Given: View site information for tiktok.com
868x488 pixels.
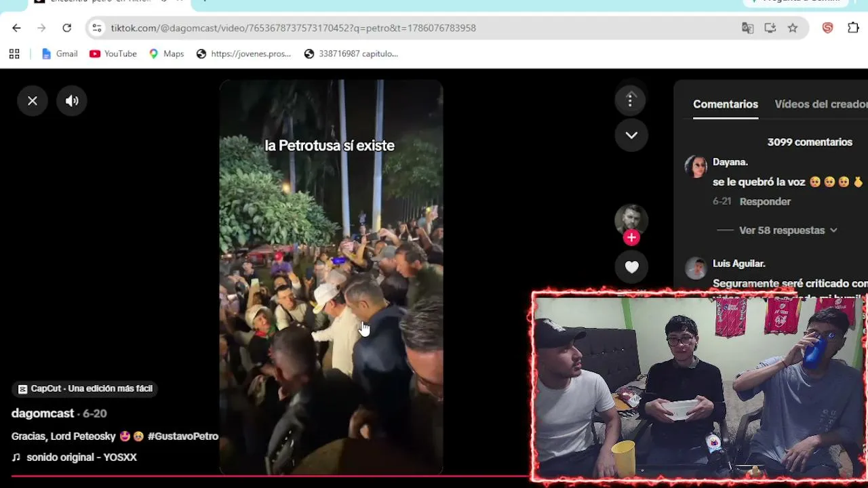Looking at the screenshot, I should coord(97,28).
